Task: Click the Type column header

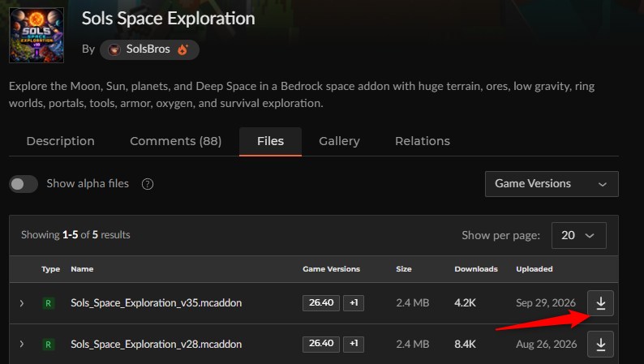Action: 50,269
